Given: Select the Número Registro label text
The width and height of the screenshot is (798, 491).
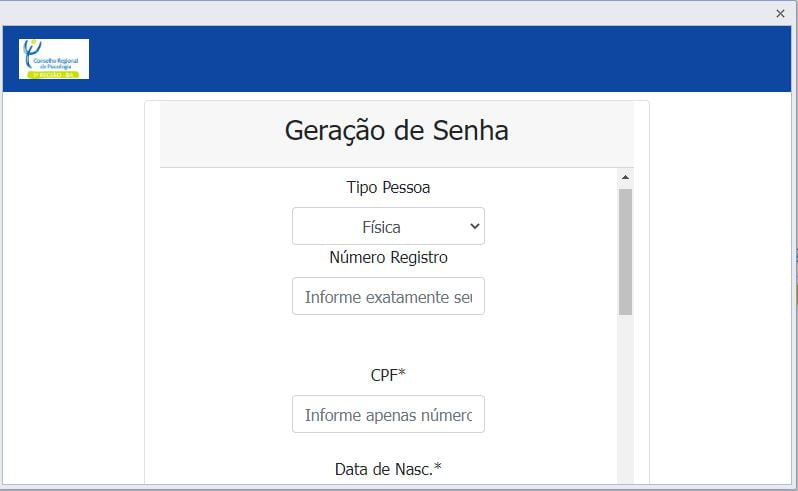Looking at the screenshot, I should (388, 257).
